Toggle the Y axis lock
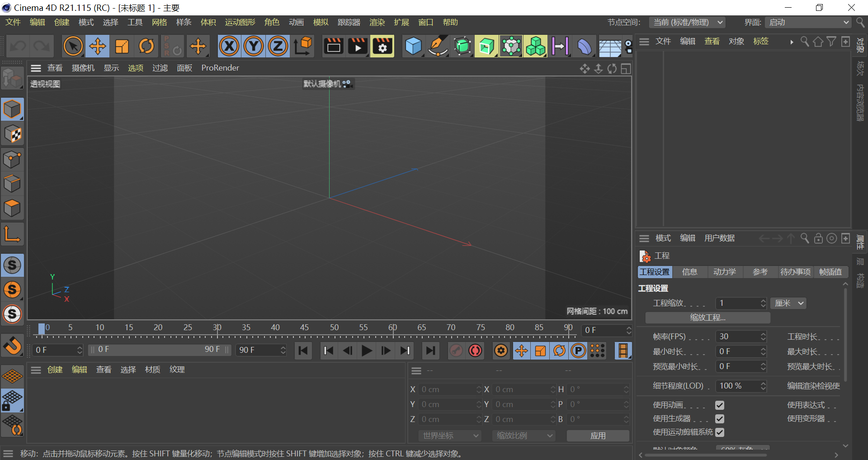Image resolution: width=868 pixels, height=460 pixels. 253,46
